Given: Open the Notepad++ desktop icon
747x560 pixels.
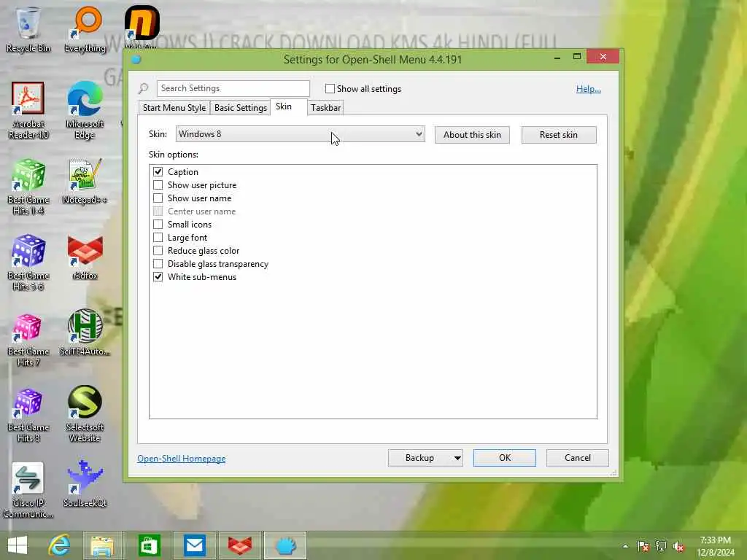Looking at the screenshot, I should (85, 182).
